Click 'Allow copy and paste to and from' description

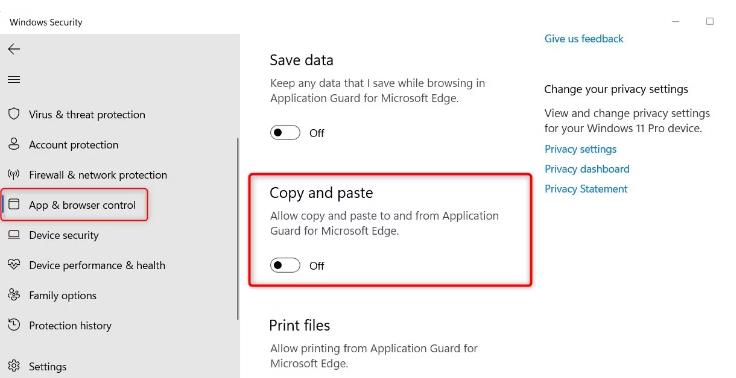click(384, 223)
